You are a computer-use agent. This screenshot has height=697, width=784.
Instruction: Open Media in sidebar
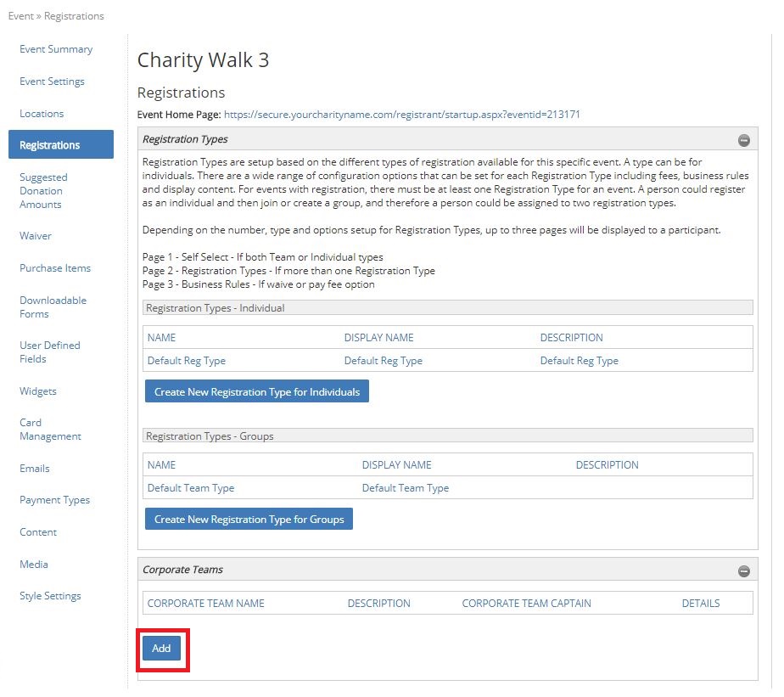pyautogui.click(x=34, y=564)
